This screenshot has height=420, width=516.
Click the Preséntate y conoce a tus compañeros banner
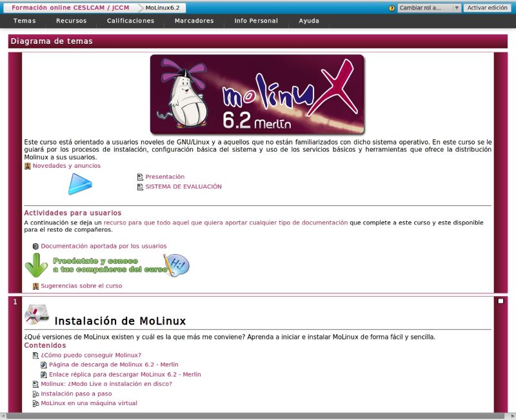(x=107, y=265)
